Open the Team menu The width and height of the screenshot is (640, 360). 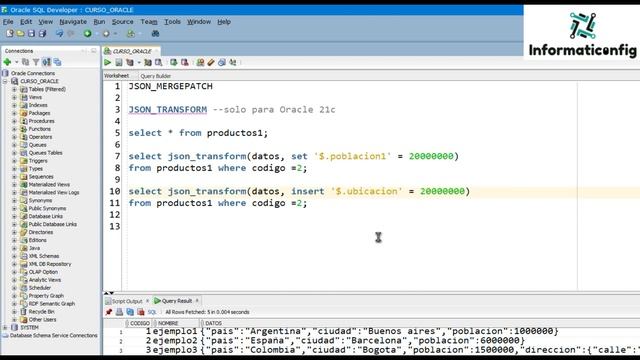[149, 22]
